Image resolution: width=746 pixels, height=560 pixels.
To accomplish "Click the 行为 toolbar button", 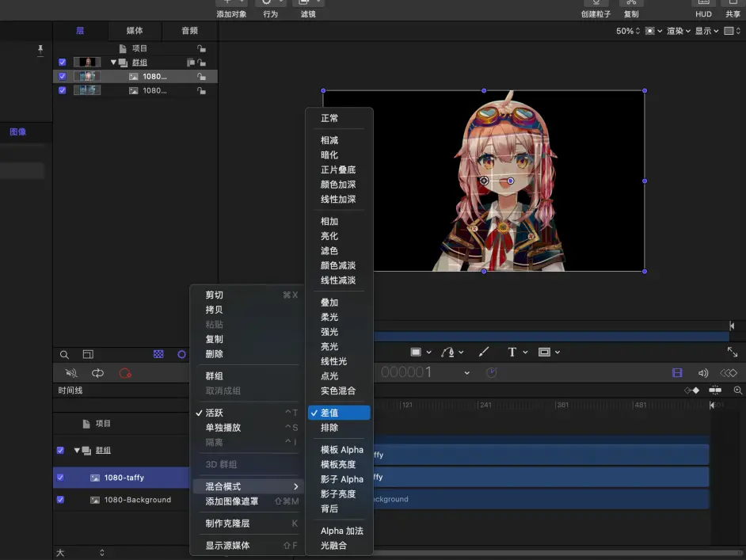I will [x=271, y=10].
